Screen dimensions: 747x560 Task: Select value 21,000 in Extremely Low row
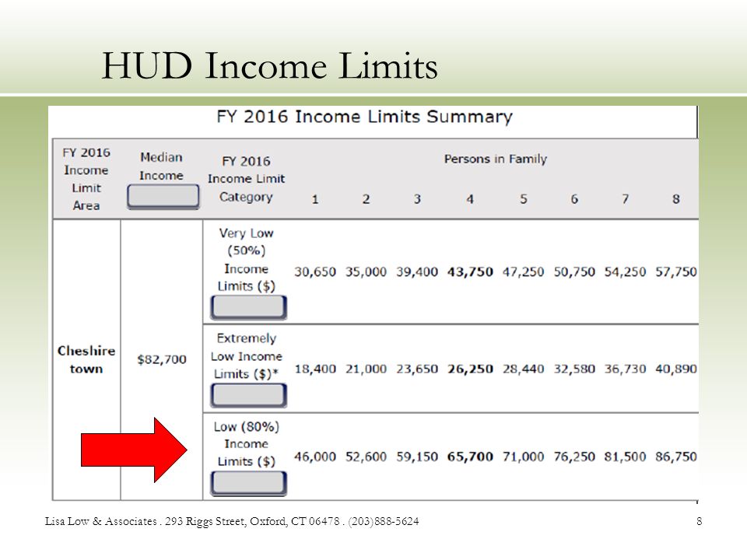[366, 369]
